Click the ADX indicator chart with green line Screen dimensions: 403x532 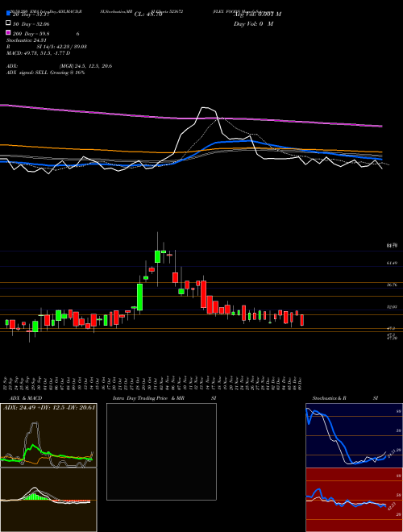pyautogui.click(x=48, y=435)
